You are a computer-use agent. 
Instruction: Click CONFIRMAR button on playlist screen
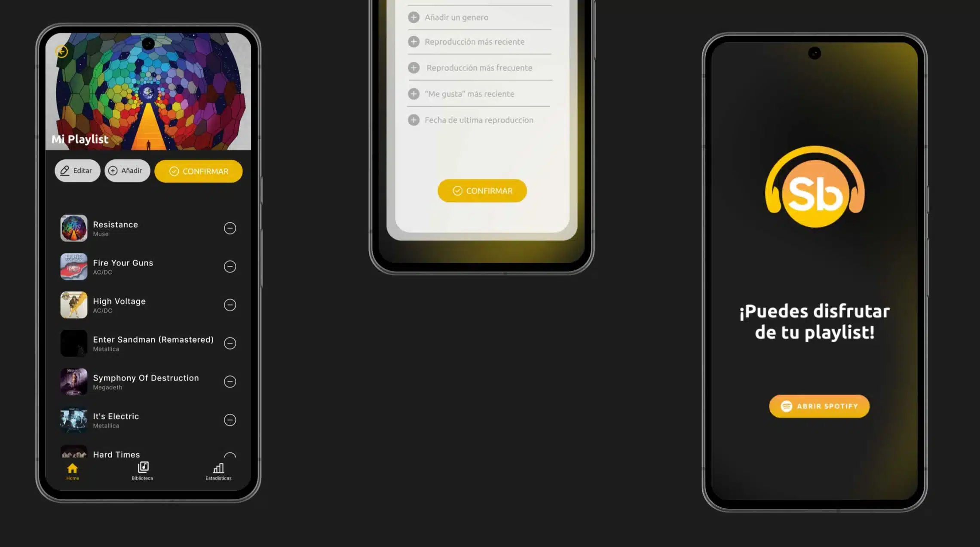[x=199, y=171]
